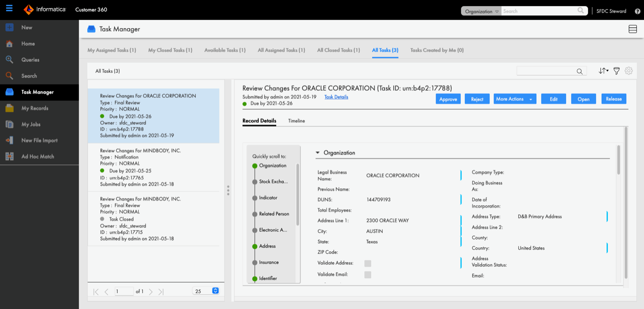This screenshot has height=309, width=644.
Task: Select the MINDBODY Notification task urn:b4p2:17765
Action: click(153, 167)
